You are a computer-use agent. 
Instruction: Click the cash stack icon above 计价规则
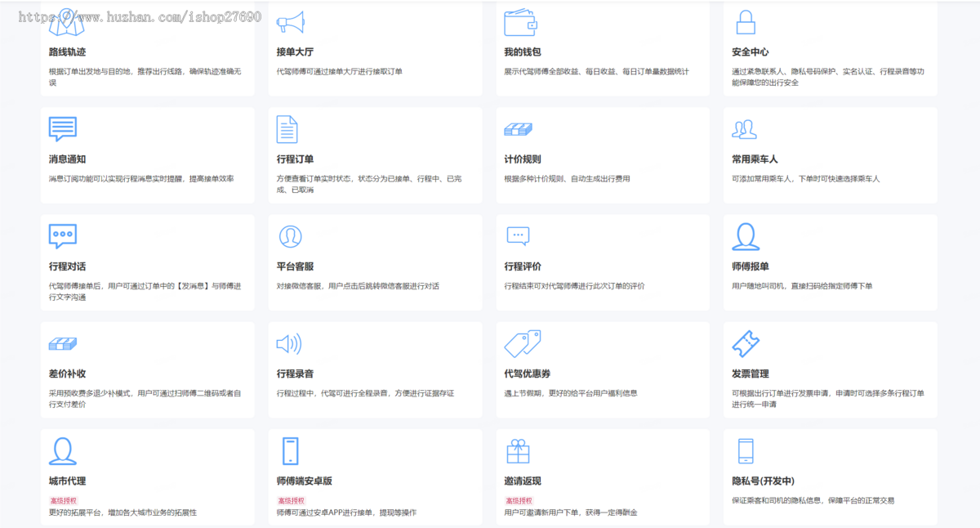(518, 129)
